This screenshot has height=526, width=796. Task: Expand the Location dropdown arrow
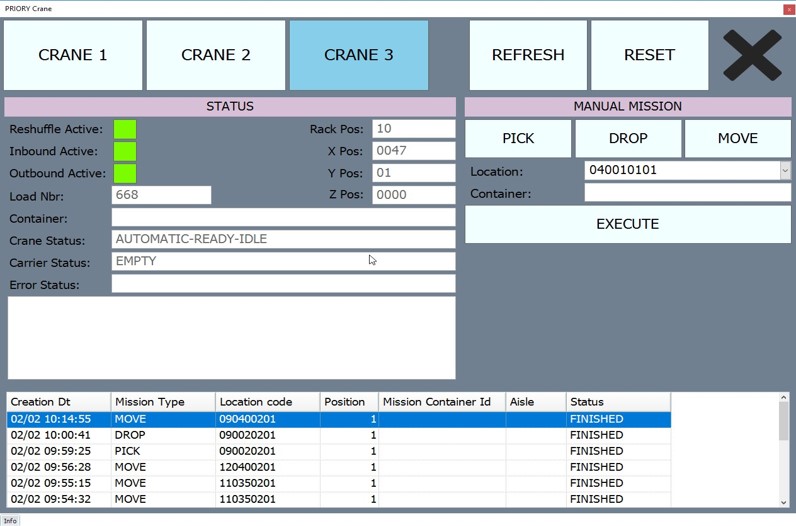pos(784,171)
